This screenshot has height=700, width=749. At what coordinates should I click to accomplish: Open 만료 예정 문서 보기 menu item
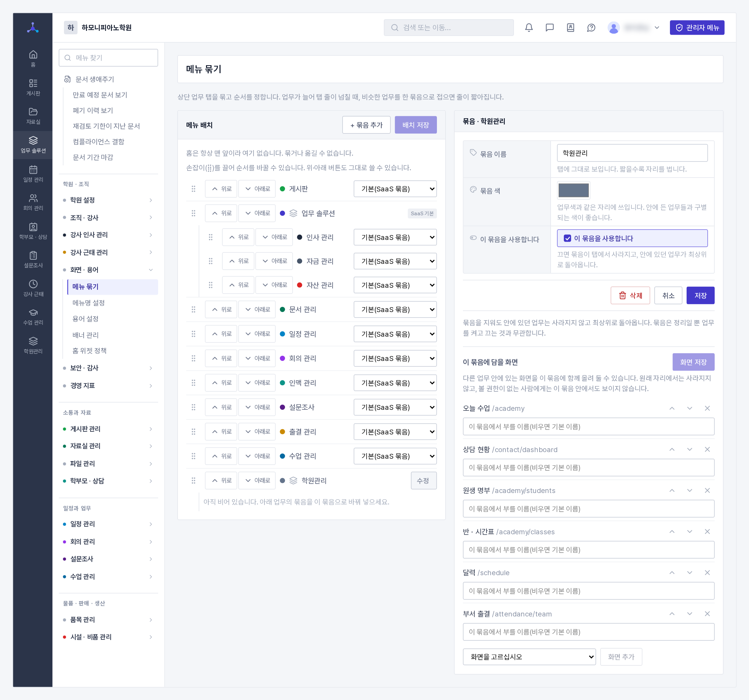coord(100,95)
